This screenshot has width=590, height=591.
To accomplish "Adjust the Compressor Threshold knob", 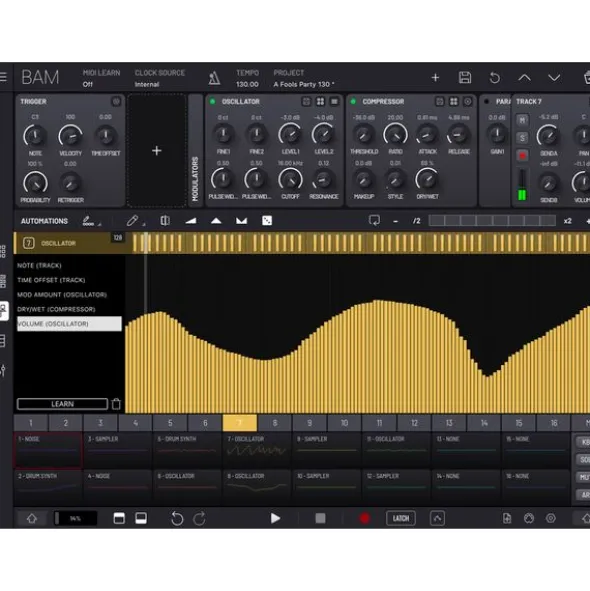I will pyautogui.click(x=363, y=135).
